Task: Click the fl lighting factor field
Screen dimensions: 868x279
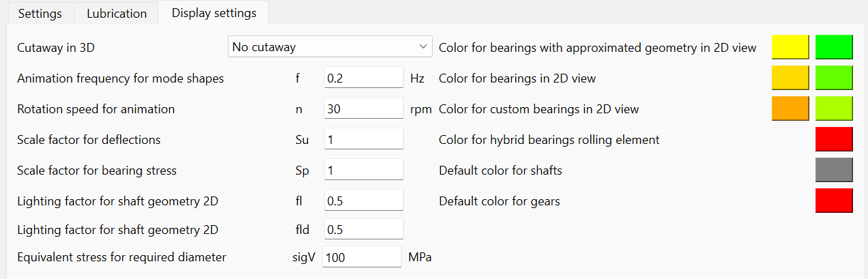Action: pos(363,201)
